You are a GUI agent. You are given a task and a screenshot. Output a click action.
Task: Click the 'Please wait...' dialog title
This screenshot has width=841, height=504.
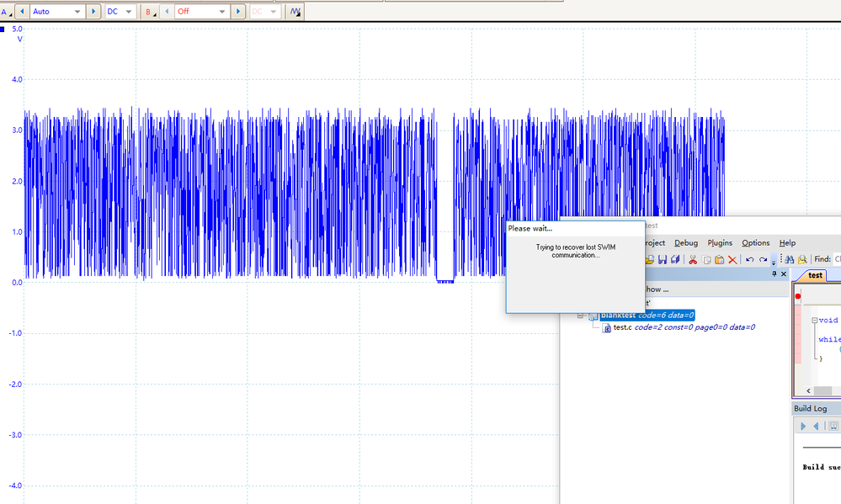click(x=530, y=228)
